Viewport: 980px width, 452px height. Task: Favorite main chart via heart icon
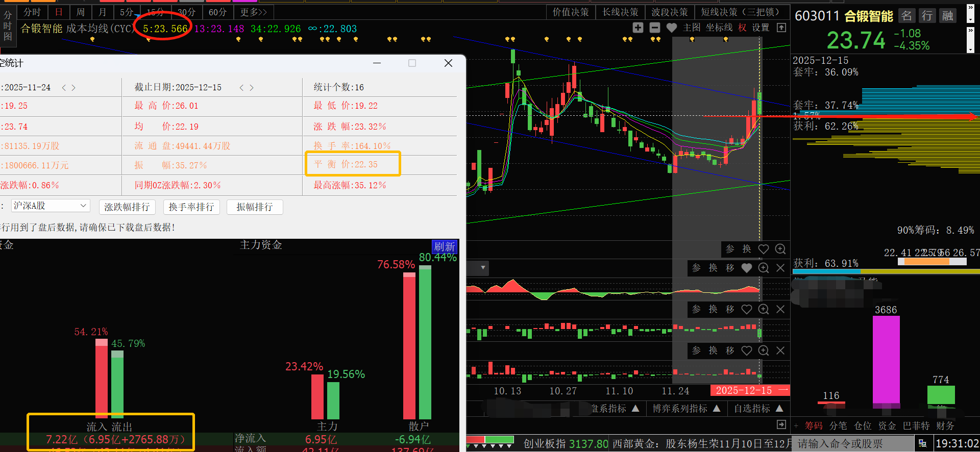pos(672,28)
